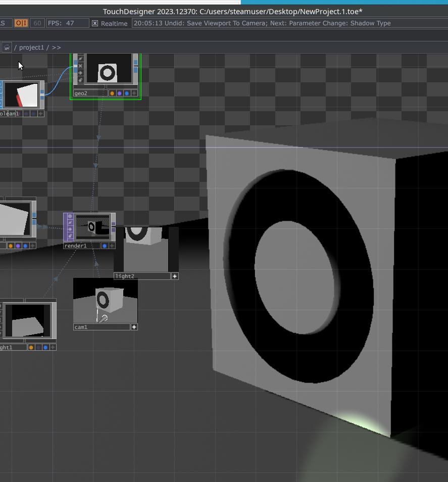Click geo2 top lightning-bolt flag icon

click(x=80, y=59)
